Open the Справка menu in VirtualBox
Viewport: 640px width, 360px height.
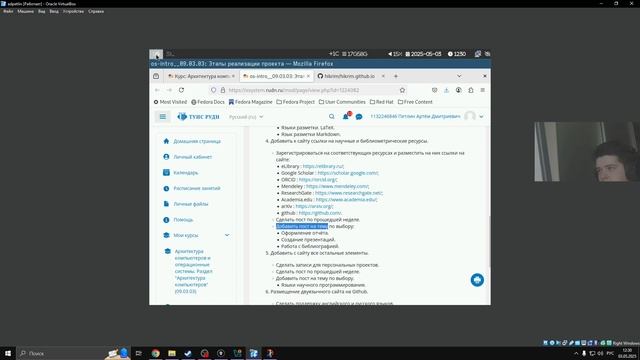[96, 11]
